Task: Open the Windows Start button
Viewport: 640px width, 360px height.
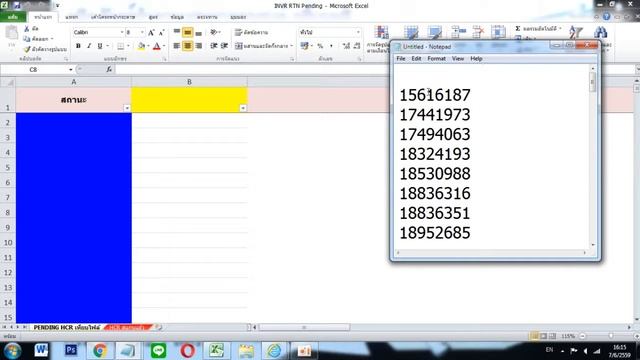Action: click(12, 351)
